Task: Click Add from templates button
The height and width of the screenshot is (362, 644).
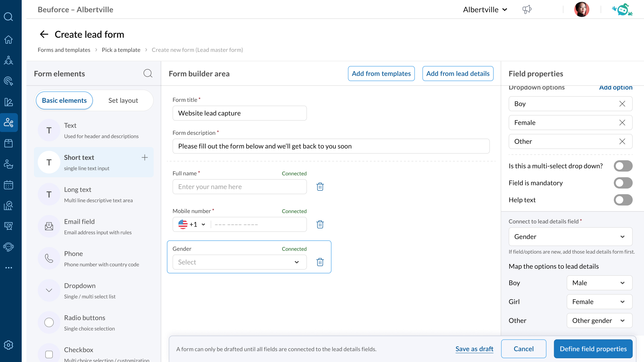Action: (381, 74)
